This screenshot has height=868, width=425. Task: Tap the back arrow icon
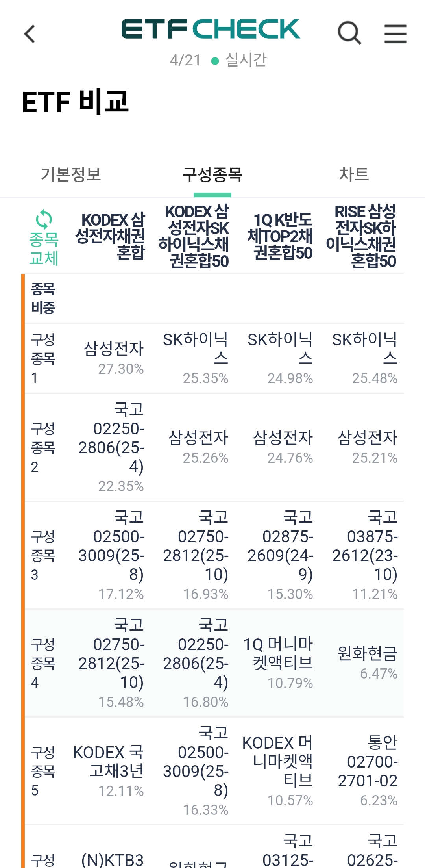(x=30, y=34)
